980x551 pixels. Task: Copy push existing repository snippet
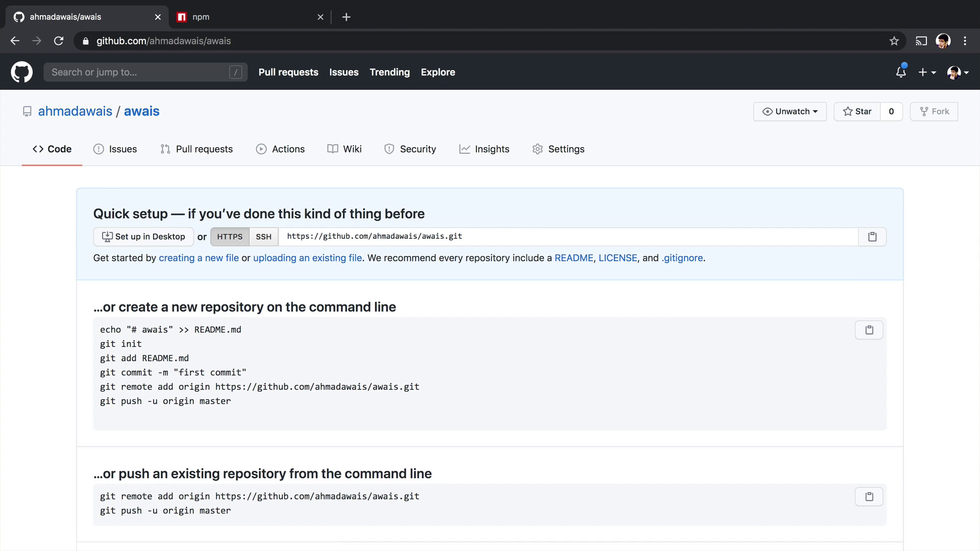pyautogui.click(x=869, y=496)
